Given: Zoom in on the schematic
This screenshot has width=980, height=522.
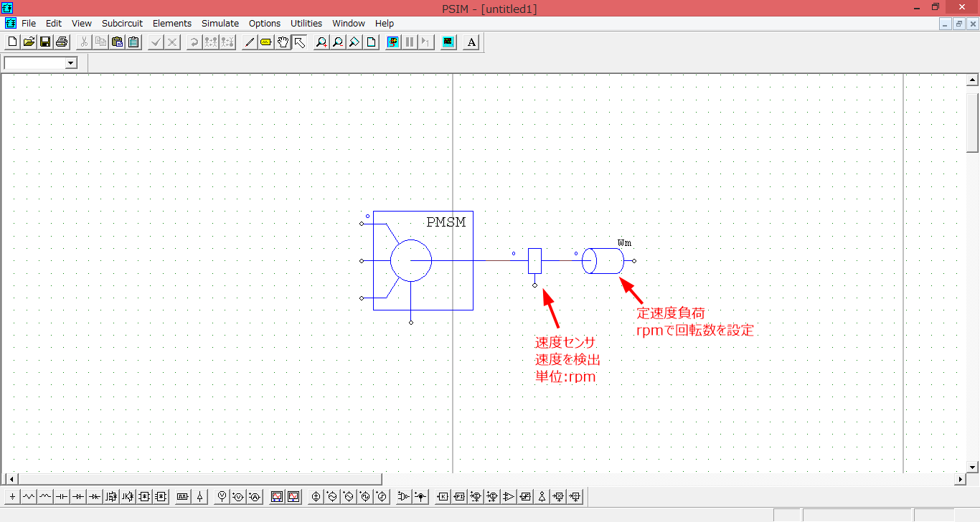Looking at the screenshot, I should pyautogui.click(x=321, y=42).
